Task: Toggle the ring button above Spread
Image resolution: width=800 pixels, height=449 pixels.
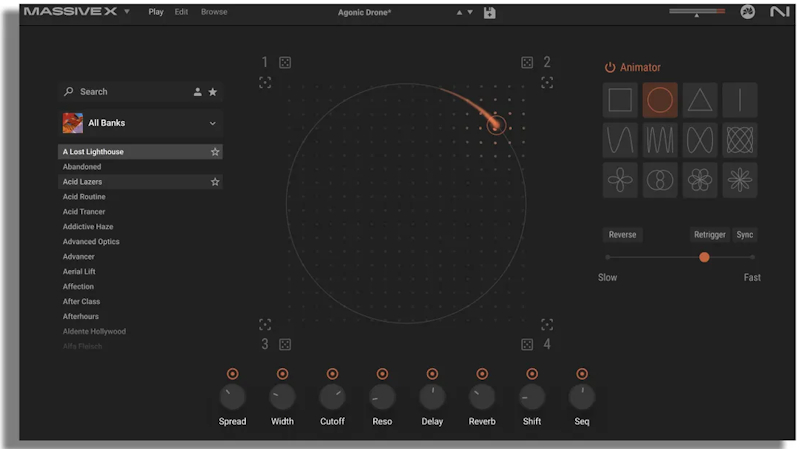Action: [232, 374]
